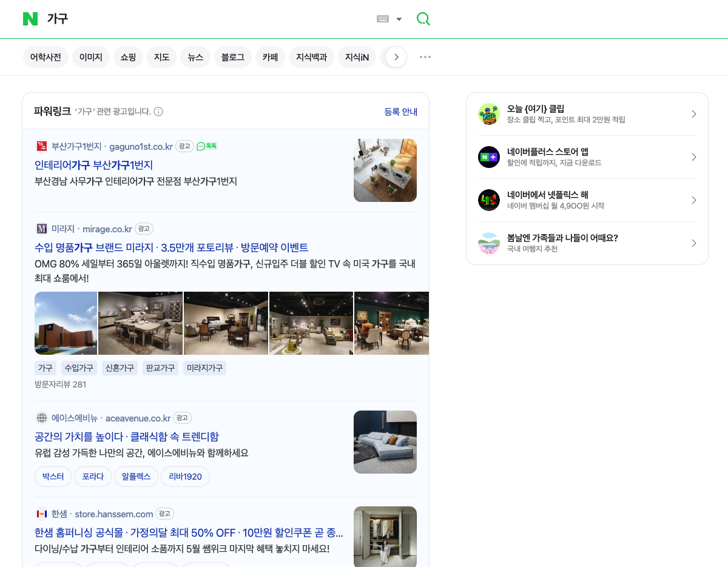The height and width of the screenshot is (567, 728).
Task: Select the 이미지 tab
Action: coord(91,57)
